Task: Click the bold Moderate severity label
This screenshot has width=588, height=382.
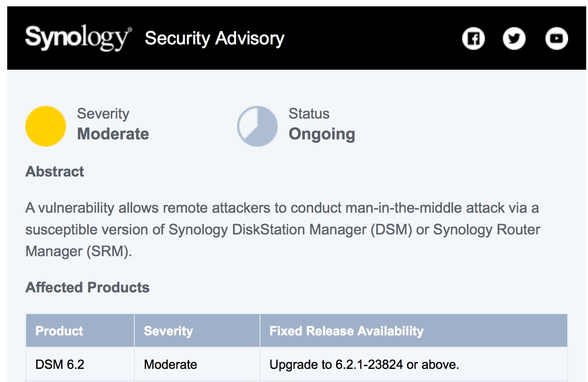Action: click(113, 134)
